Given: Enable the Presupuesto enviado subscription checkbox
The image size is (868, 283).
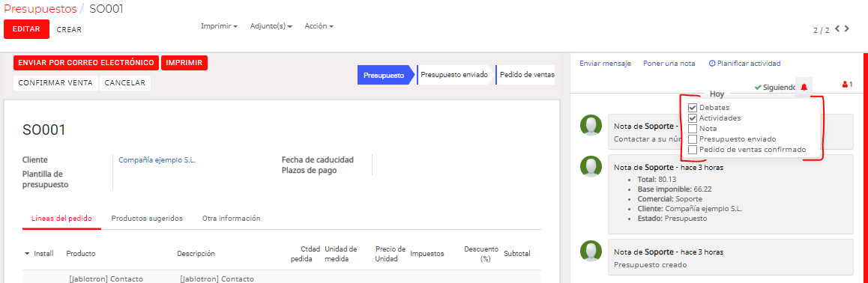Looking at the screenshot, I should pyautogui.click(x=692, y=139).
